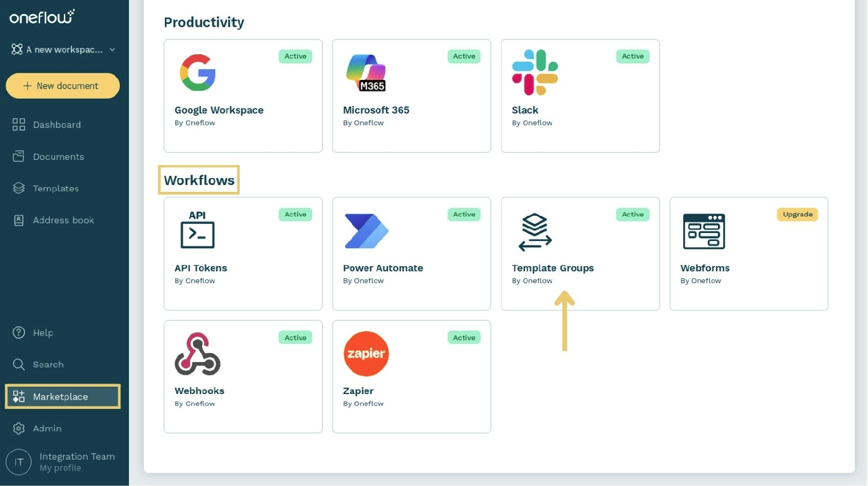This screenshot has height=486, width=868.
Task: Click 'By Oneflow' under Slack
Action: point(532,123)
